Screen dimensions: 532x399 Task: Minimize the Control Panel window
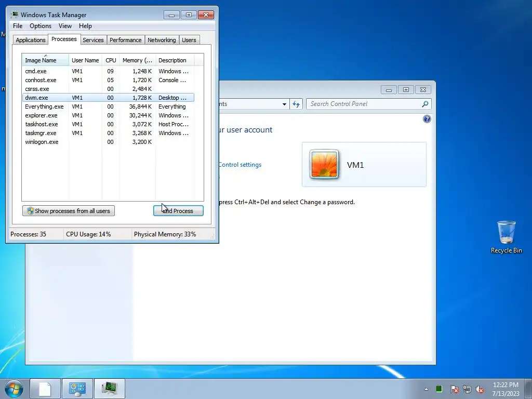point(389,90)
